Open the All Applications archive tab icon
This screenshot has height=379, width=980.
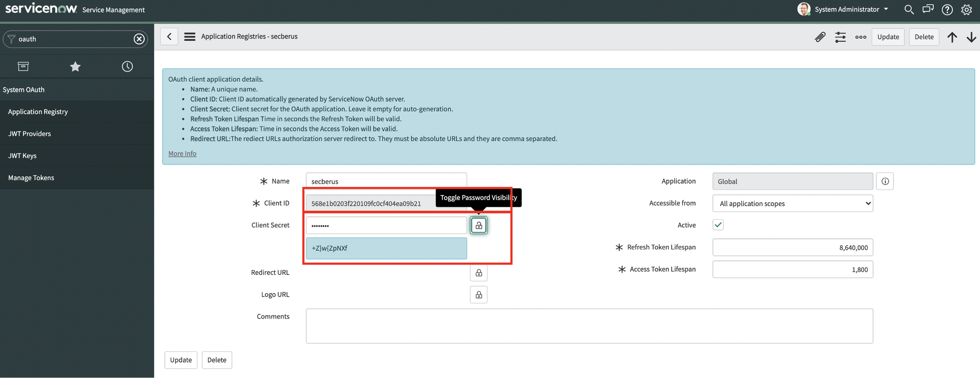23,66
